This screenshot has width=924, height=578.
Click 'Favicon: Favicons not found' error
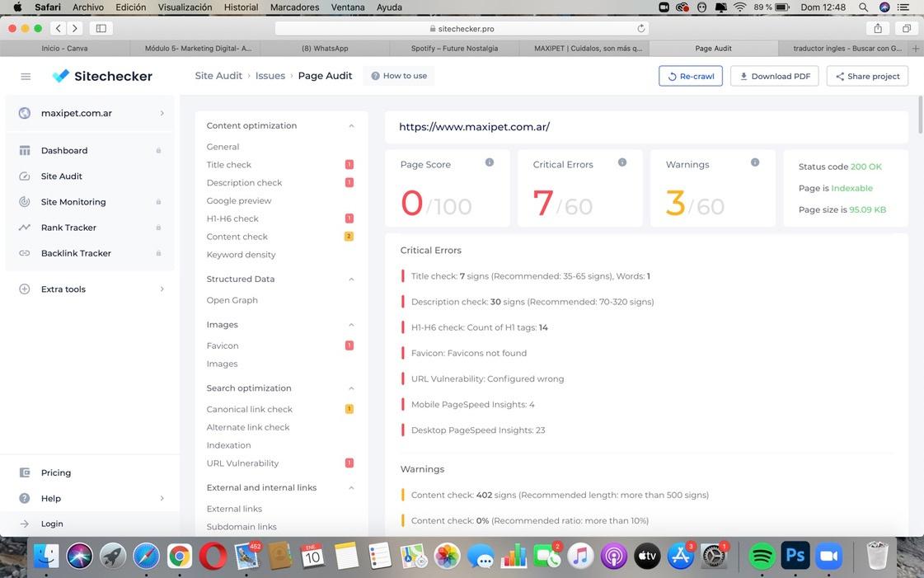(469, 353)
